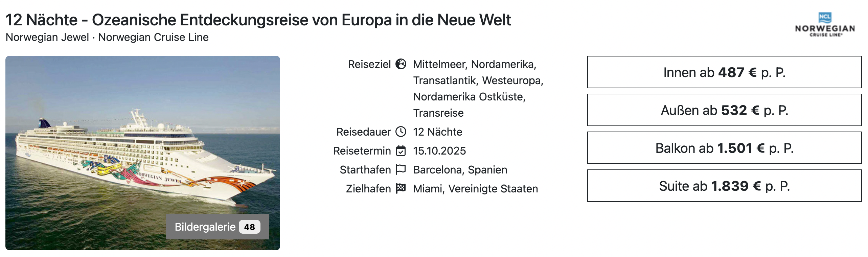
Task: Click the 15.10.2025 travel date
Action: (439, 150)
